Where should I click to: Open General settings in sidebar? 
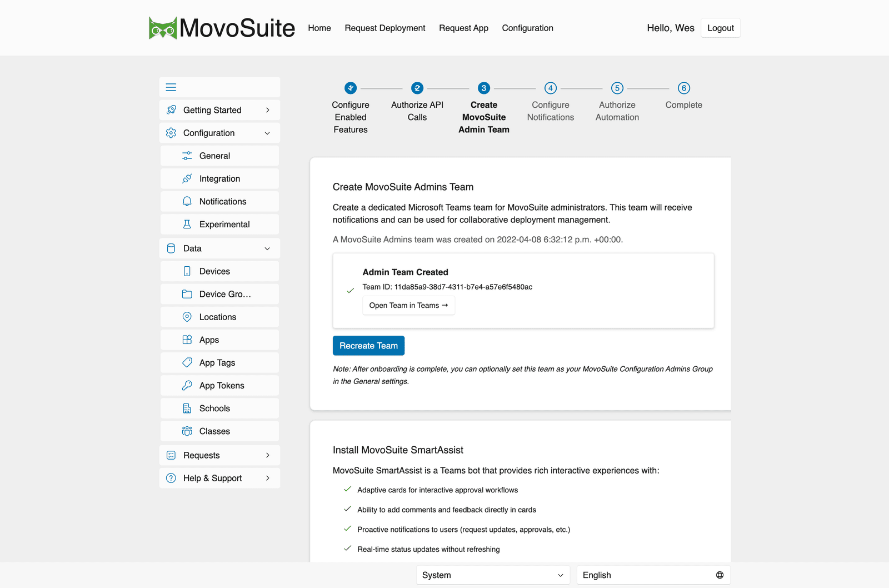pyautogui.click(x=219, y=156)
